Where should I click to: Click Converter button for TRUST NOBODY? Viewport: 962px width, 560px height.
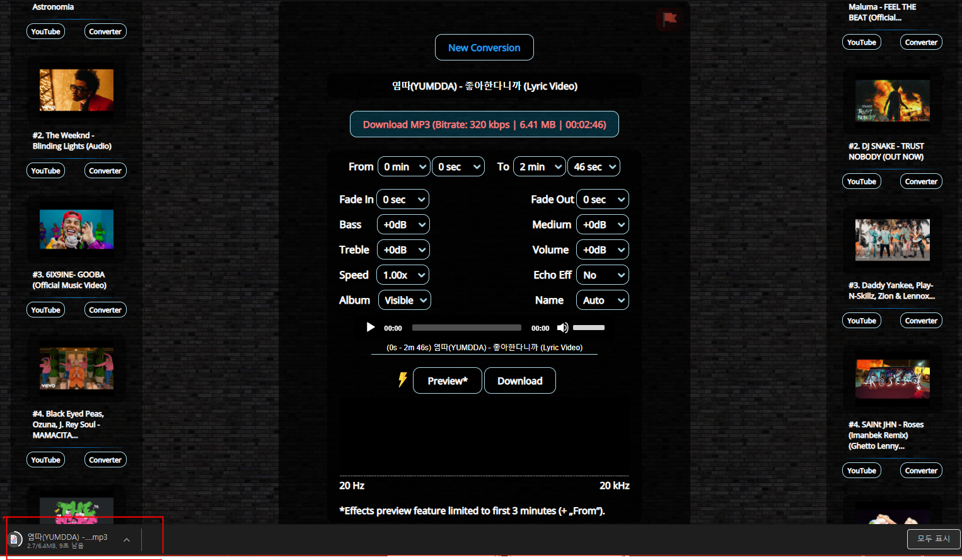921,181
